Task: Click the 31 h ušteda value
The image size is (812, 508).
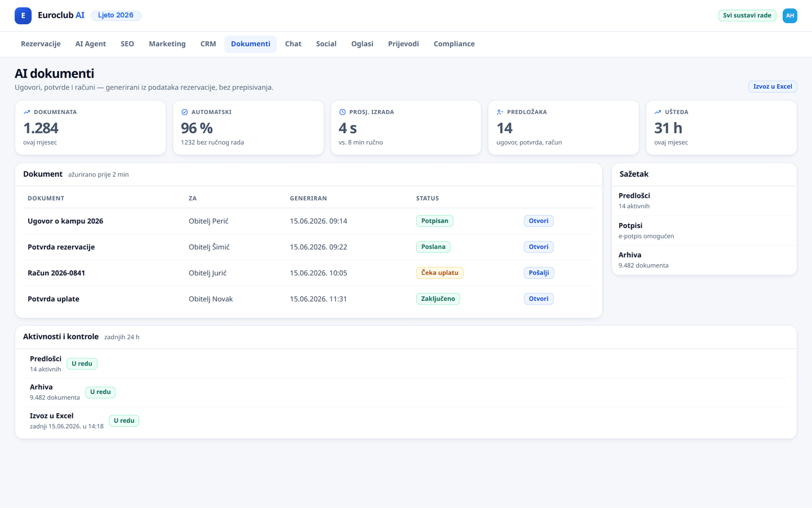Action: (668, 129)
